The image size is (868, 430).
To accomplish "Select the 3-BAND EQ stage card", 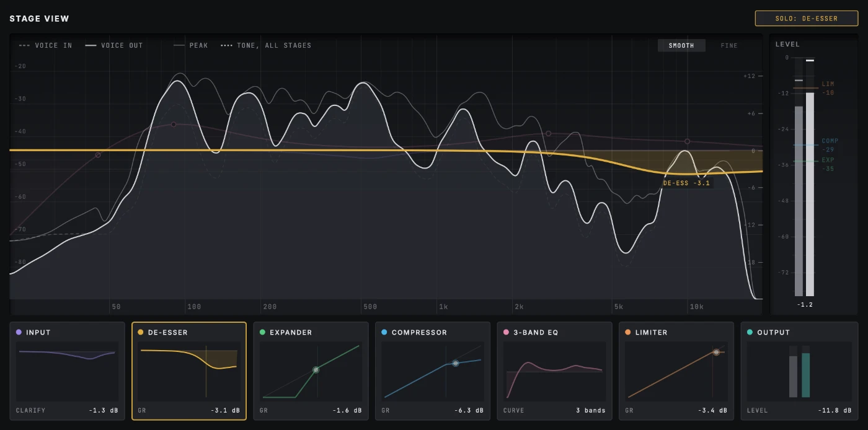I will coord(554,371).
